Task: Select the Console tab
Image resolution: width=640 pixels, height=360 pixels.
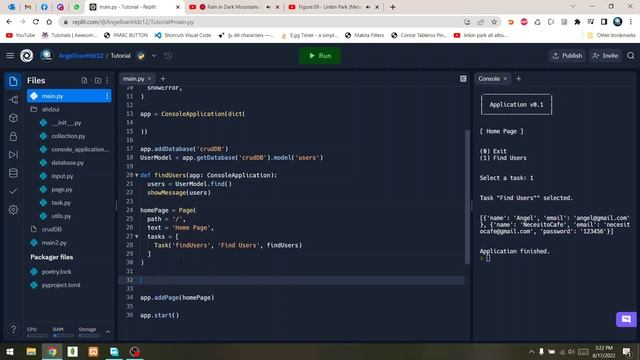Action: (489, 79)
